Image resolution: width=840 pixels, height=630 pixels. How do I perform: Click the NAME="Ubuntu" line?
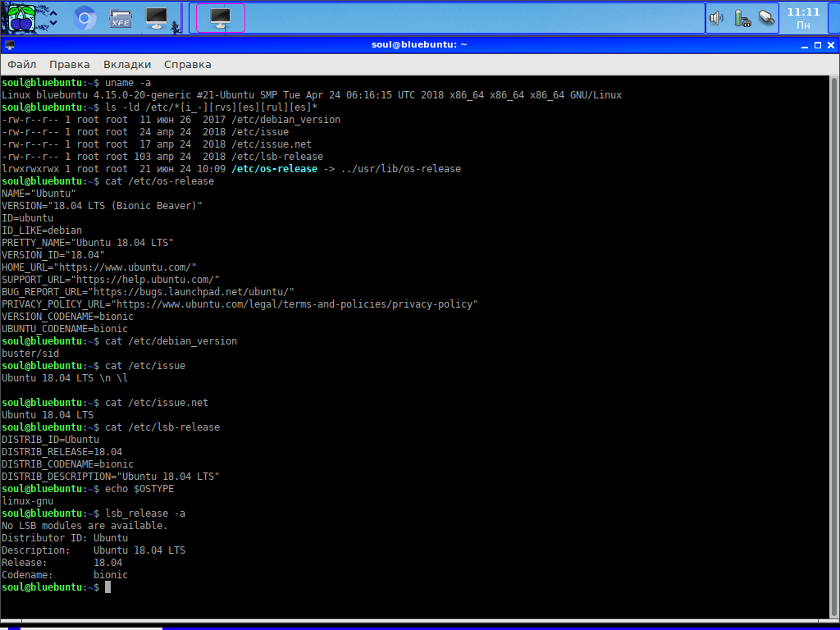coord(39,194)
